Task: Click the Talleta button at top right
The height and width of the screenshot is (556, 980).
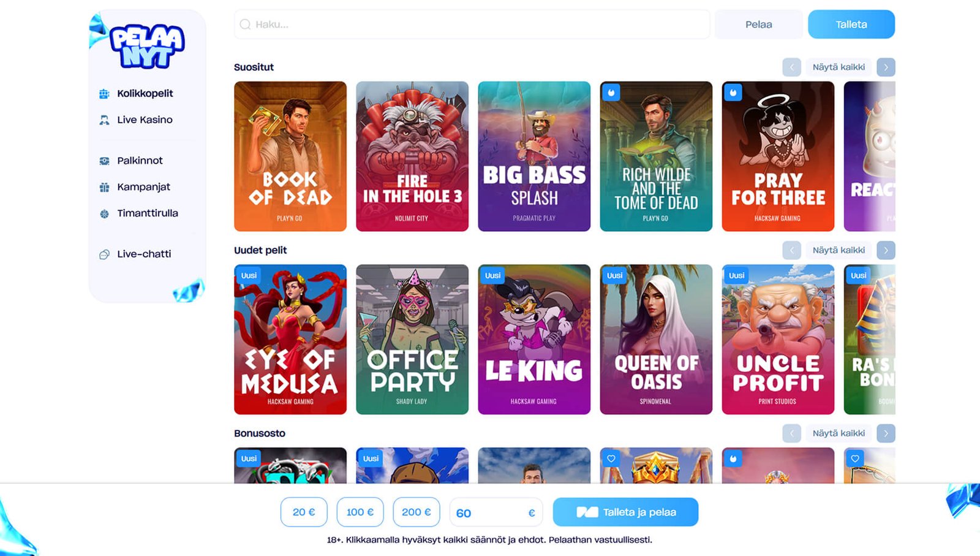Action: pos(851,25)
